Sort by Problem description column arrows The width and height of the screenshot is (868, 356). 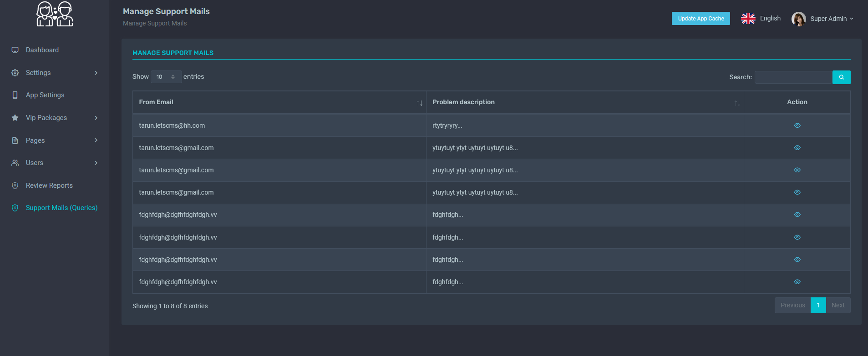tap(737, 103)
